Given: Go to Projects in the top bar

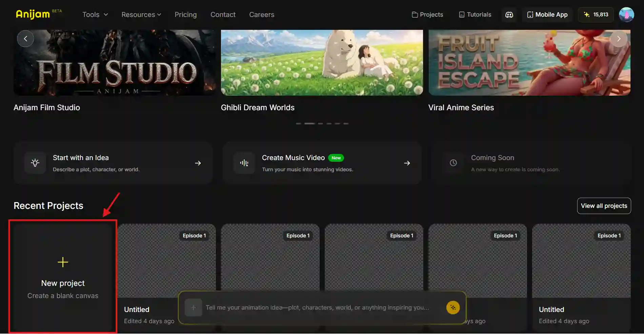Looking at the screenshot, I should (x=427, y=15).
